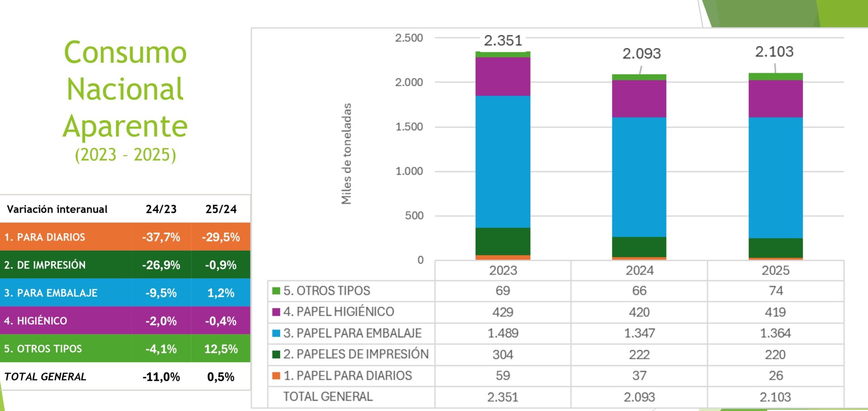Select the dark green impresión segment of the 2023 bar
868x411 pixels.
click(x=503, y=241)
